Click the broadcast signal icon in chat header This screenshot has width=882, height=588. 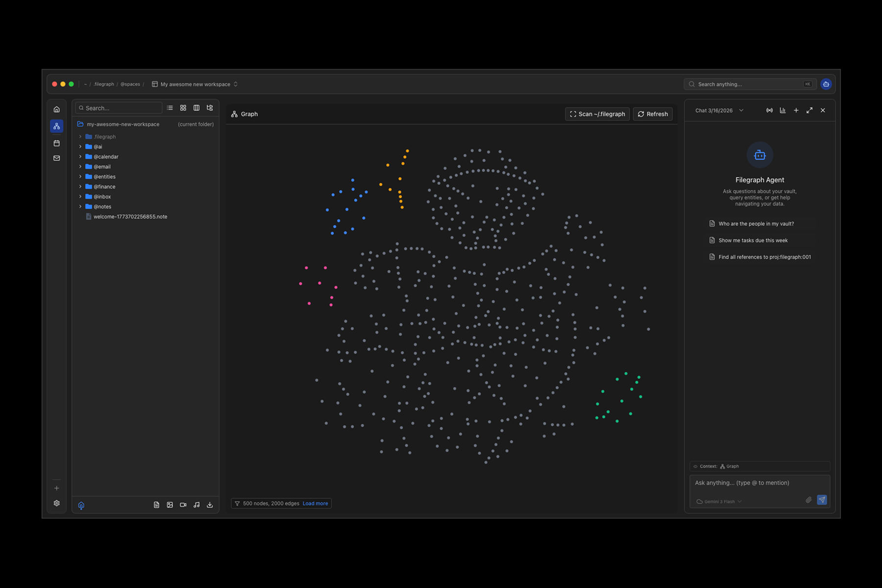769,111
